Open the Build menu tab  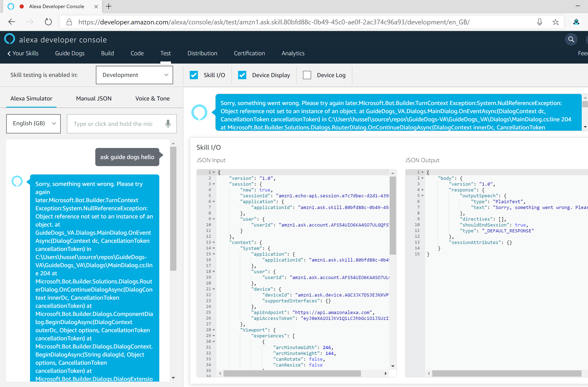[107, 53]
